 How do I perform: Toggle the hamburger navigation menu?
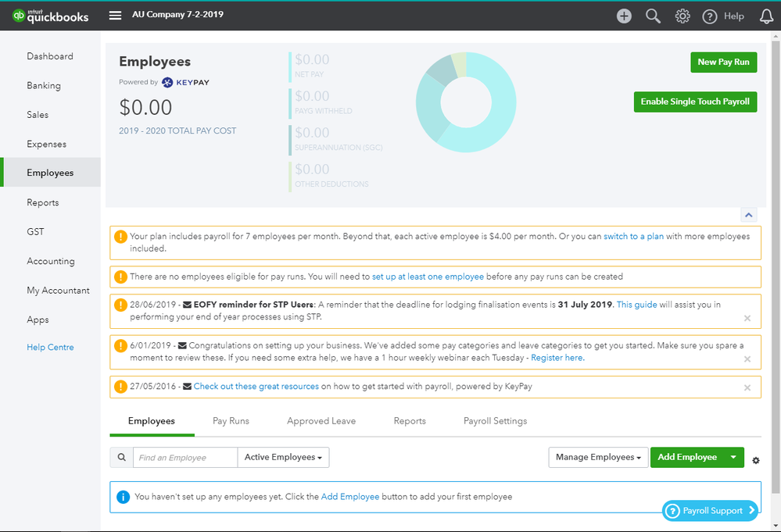pyautogui.click(x=115, y=16)
